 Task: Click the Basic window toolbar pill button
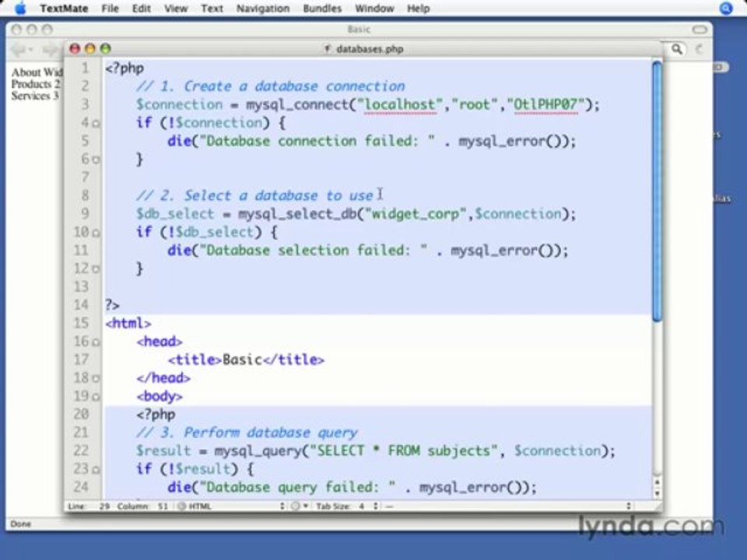pos(700,30)
